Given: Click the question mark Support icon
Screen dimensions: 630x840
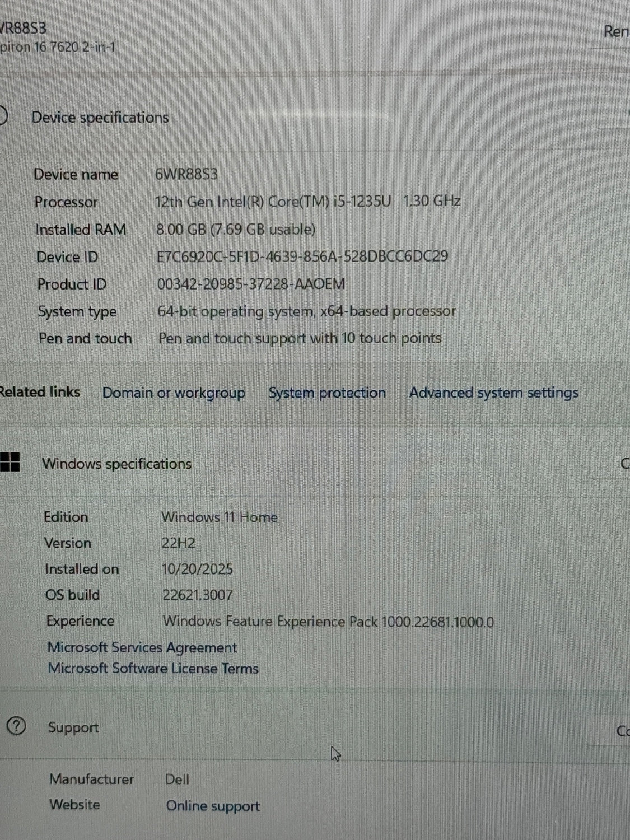Looking at the screenshot, I should pyautogui.click(x=16, y=726).
